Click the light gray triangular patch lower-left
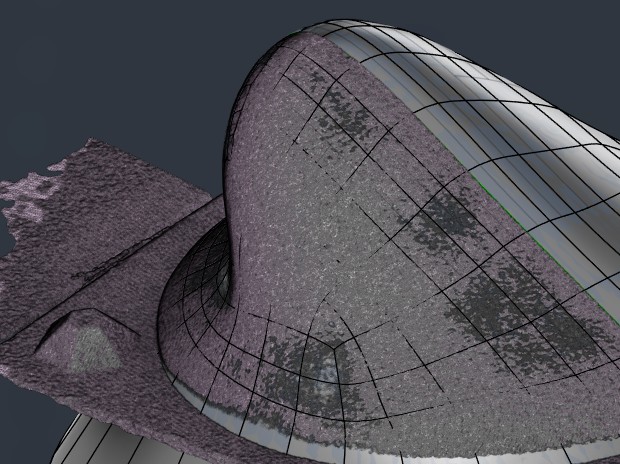620x464 pixels. click(x=93, y=347)
